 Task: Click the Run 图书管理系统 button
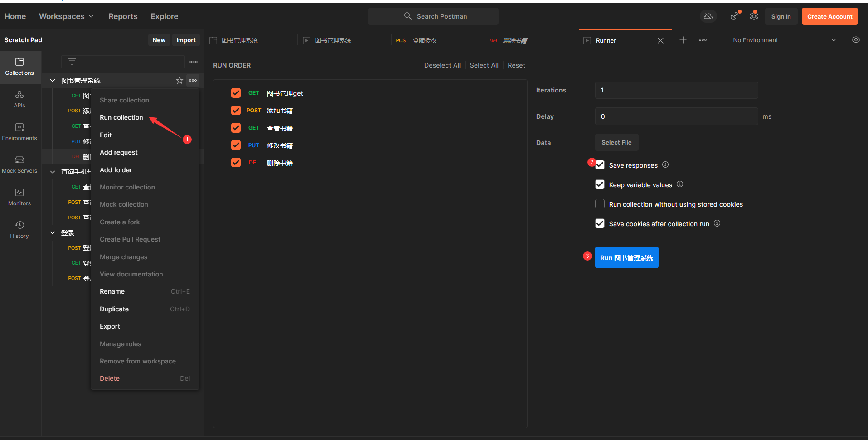click(626, 257)
